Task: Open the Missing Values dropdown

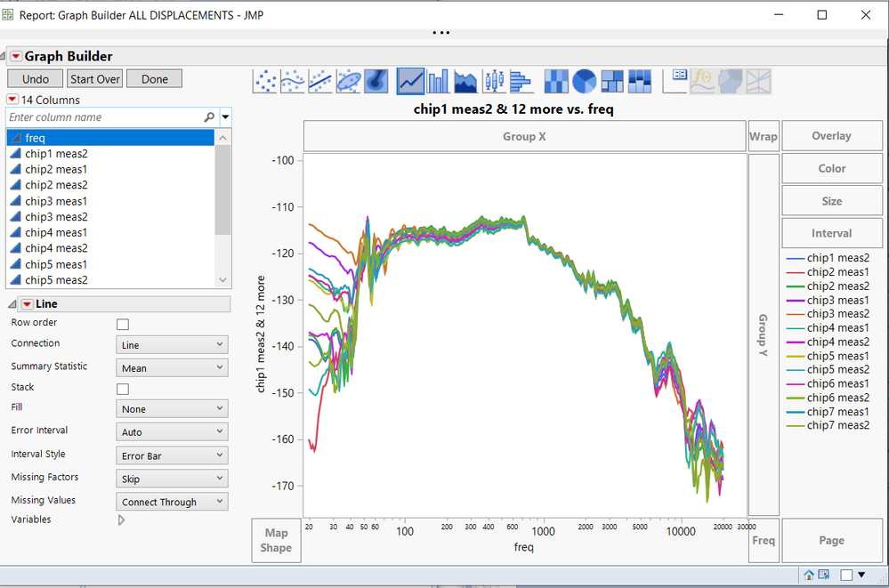Action: 172,502
